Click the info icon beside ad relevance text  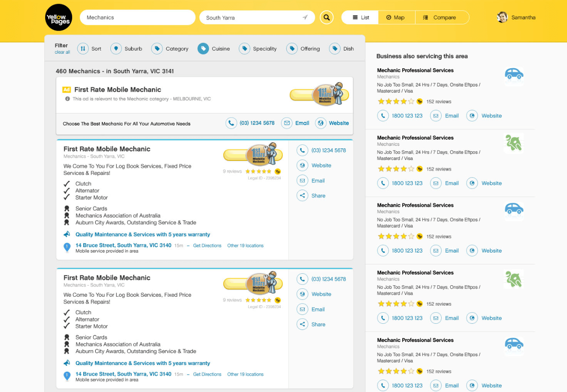pos(68,99)
